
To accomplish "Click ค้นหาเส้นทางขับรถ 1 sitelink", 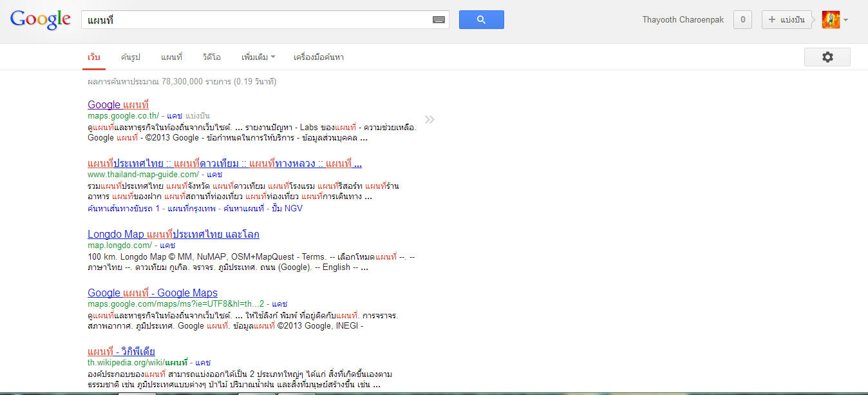I will (124, 208).
